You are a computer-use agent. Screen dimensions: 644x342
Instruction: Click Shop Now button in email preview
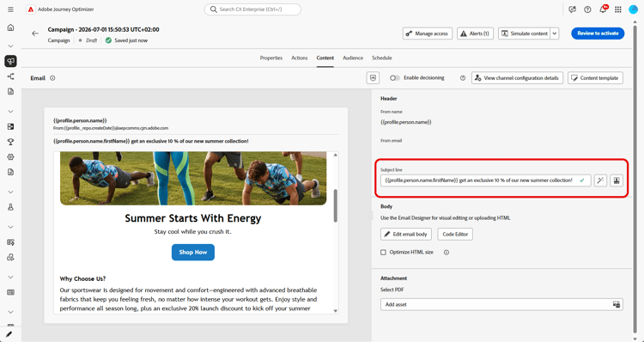(193, 252)
